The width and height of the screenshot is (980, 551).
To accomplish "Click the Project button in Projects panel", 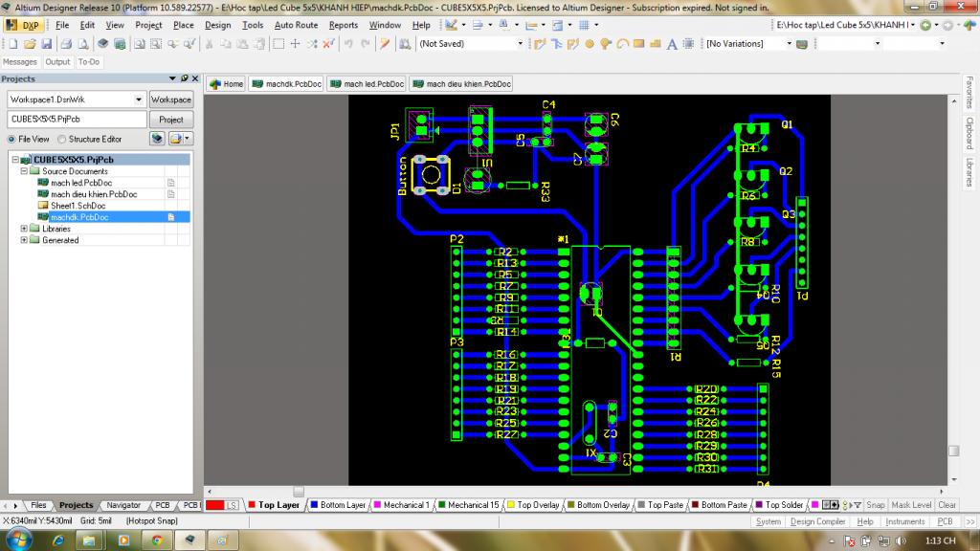I will (x=171, y=120).
